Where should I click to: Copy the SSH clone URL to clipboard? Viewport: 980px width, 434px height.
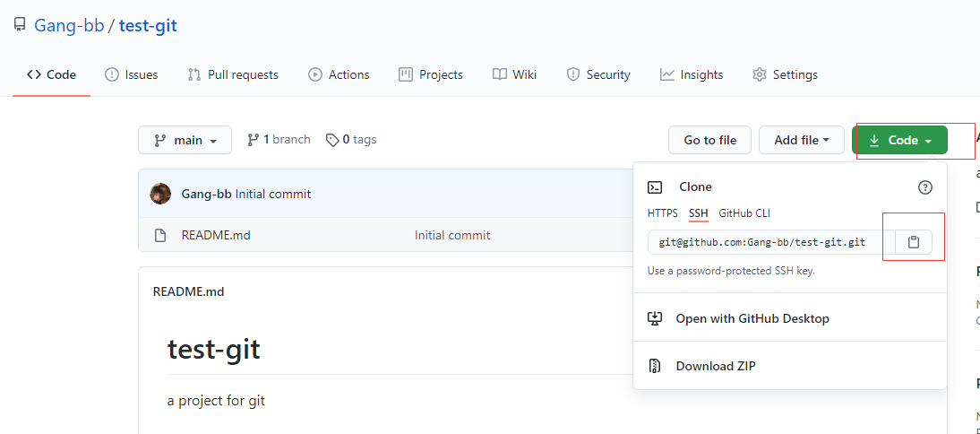click(x=914, y=242)
